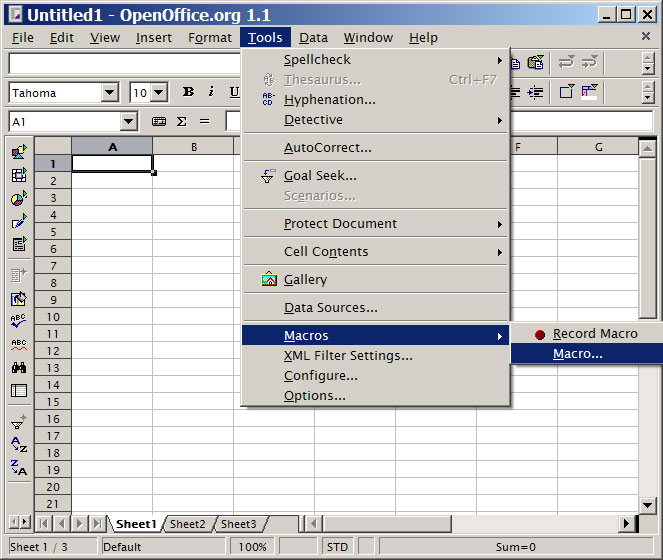
Task: Open the Tahoma font name dropdown
Action: click(109, 93)
